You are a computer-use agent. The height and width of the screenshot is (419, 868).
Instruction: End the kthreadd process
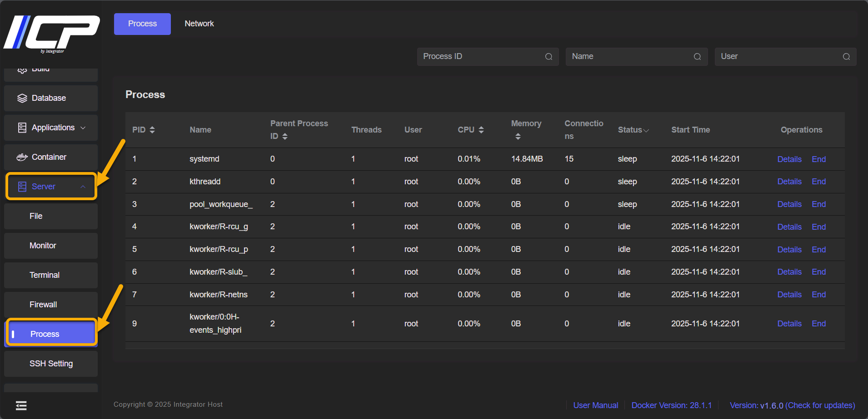pos(818,182)
